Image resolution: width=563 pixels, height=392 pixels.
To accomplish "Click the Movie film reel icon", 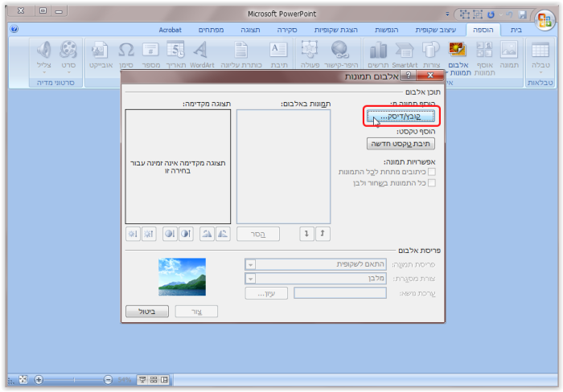I will pyautogui.click(x=68, y=51).
